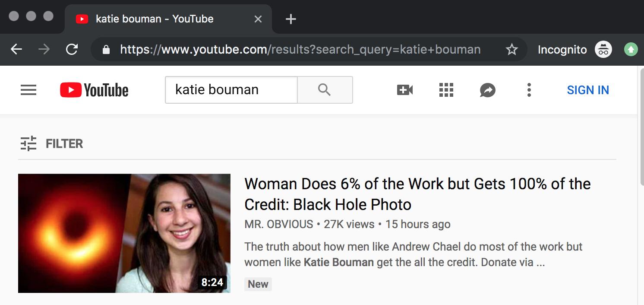Click the '15 hours ago' text
644x305 pixels.
(x=418, y=224)
